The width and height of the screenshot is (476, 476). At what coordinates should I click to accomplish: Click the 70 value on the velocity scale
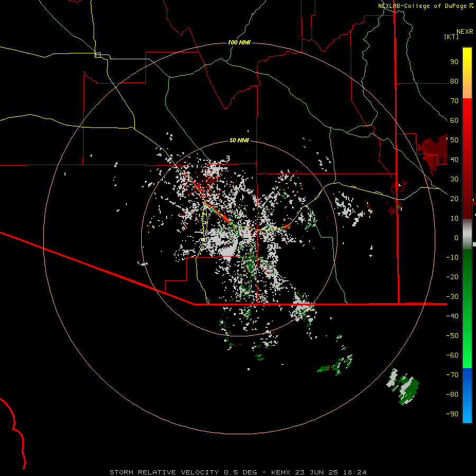click(x=454, y=101)
